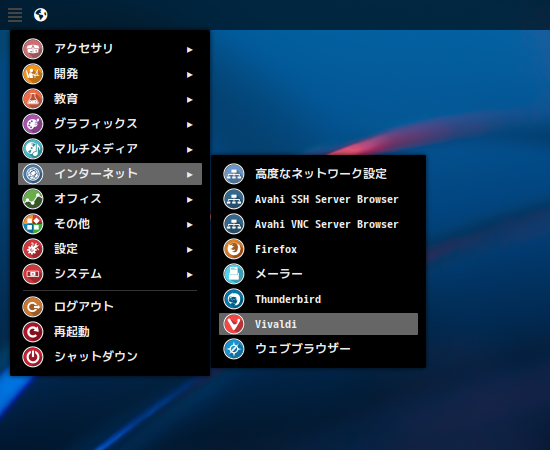This screenshot has height=450, width=550.
Task: Expand the マルチメディア submenu arrow
Action: [190, 150]
